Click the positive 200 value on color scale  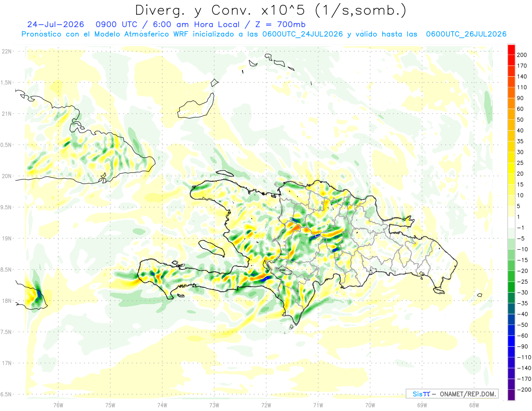click(522, 55)
